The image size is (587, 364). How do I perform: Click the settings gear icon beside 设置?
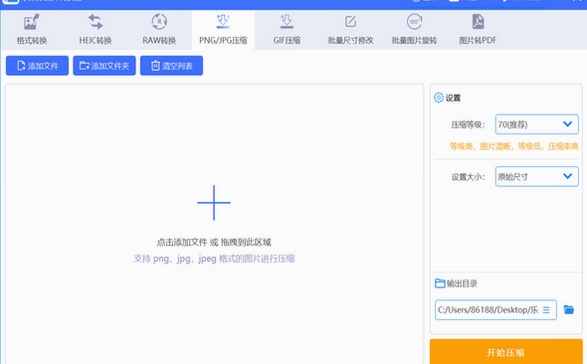click(438, 98)
